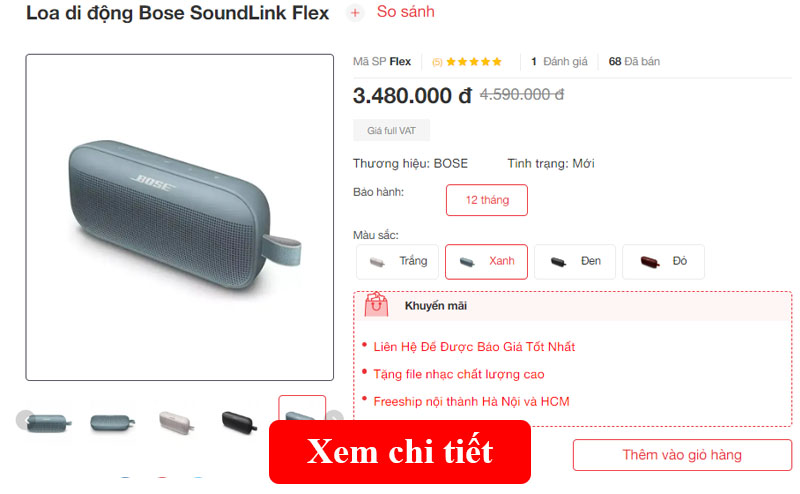Click the five-star rating icons
The height and width of the screenshot is (494, 800).
click(x=474, y=62)
